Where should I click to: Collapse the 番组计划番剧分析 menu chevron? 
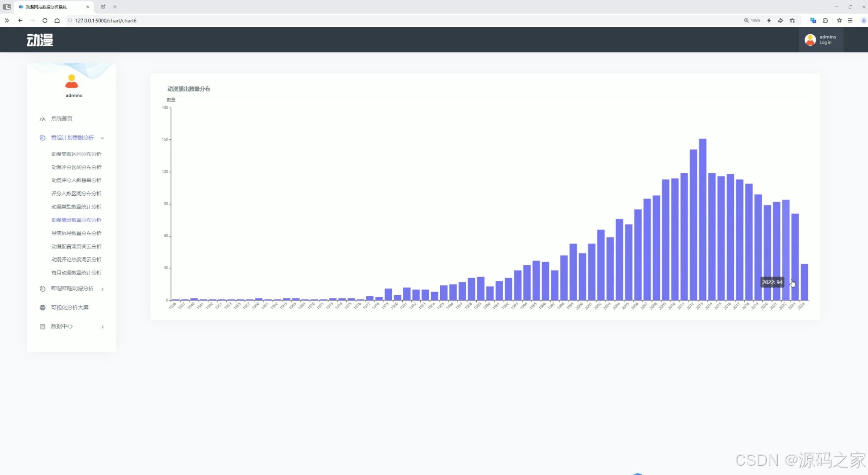(102, 138)
